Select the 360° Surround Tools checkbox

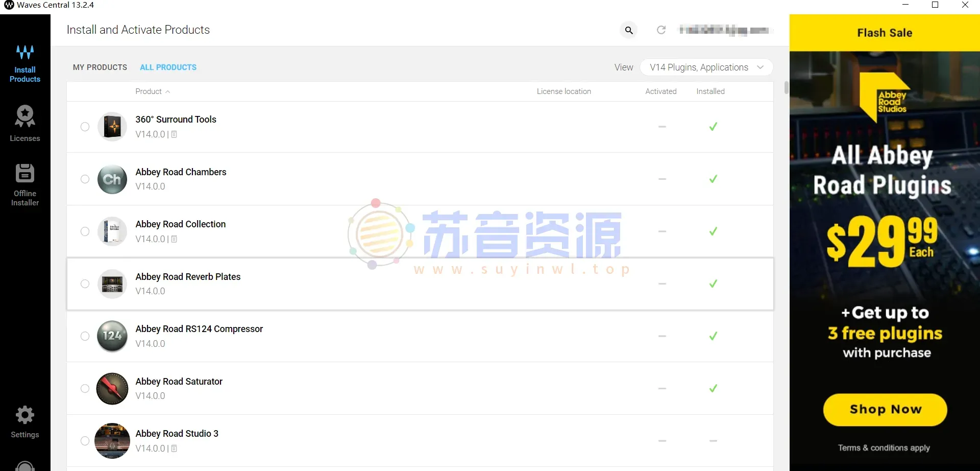coord(85,127)
